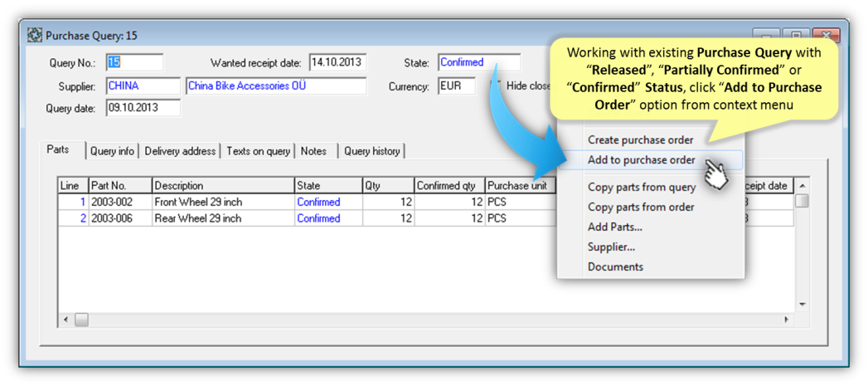Close the Purchase Query window
This screenshot has height=386, width=868.
point(825,36)
